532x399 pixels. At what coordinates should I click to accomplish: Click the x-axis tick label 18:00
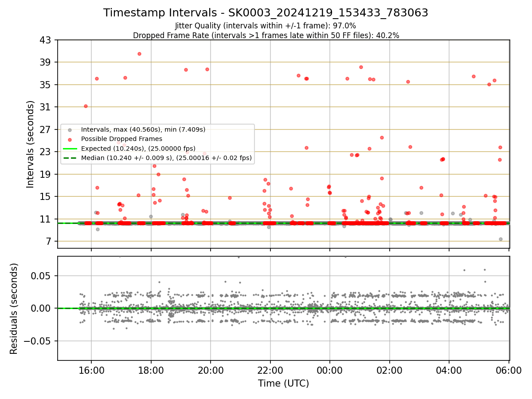(151, 370)
